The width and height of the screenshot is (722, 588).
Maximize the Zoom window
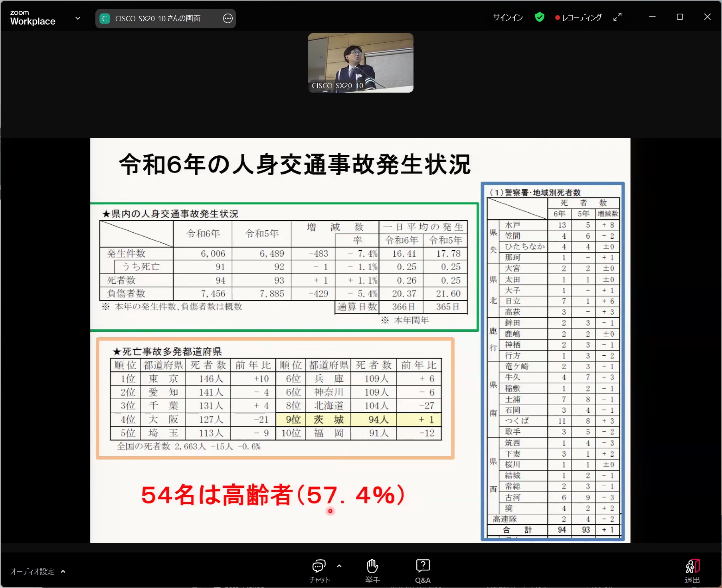[680, 17]
